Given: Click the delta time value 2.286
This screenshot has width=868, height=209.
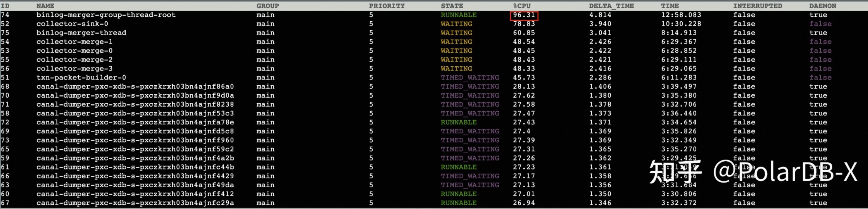Looking at the screenshot, I should (600, 77).
